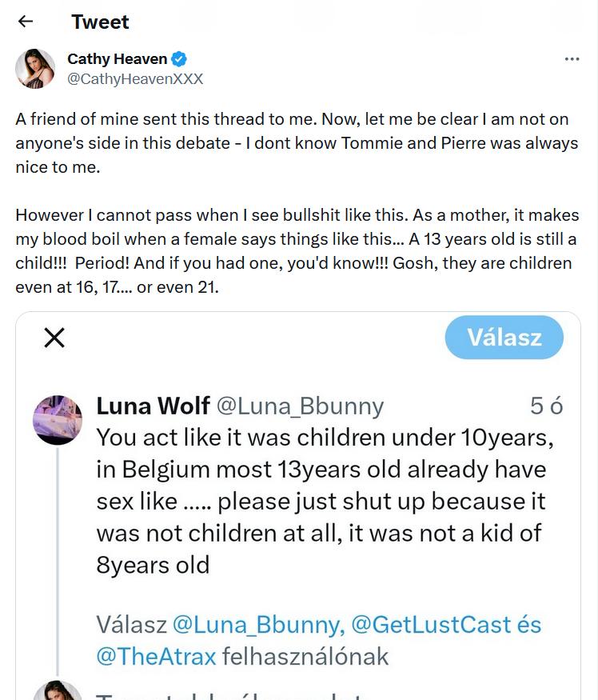Select the Luna Wolf display name
The width and height of the screenshot is (598, 700).
[x=153, y=406]
